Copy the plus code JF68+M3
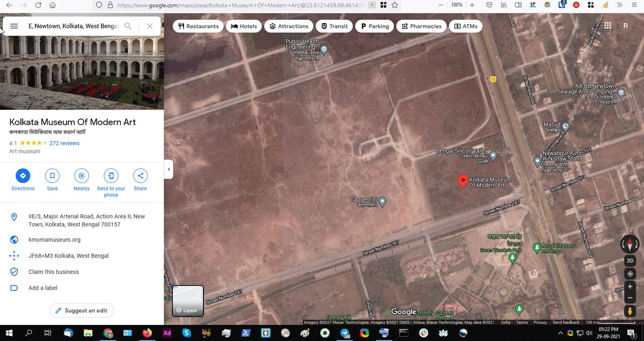This screenshot has height=341, width=644. click(x=68, y=256)
